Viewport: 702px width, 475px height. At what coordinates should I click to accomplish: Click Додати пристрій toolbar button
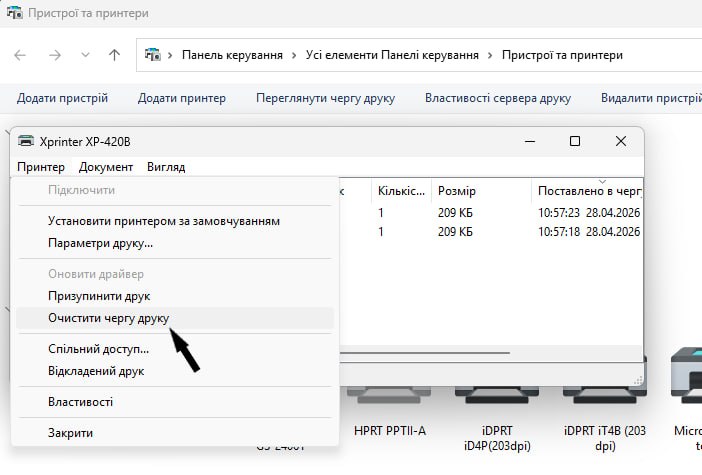pyautogui.click(x=62, y=98)
